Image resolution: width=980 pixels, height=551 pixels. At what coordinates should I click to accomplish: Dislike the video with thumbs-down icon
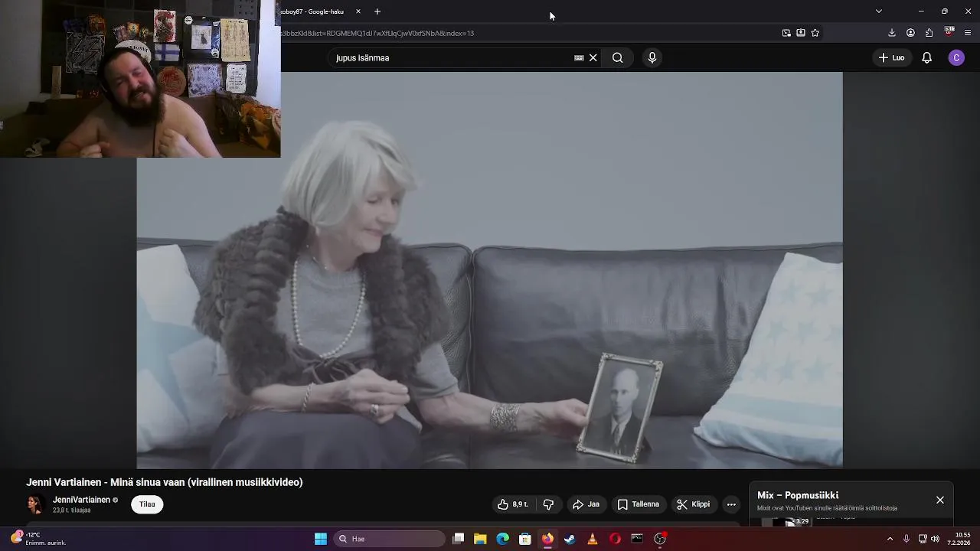click(x=548, y=504)
